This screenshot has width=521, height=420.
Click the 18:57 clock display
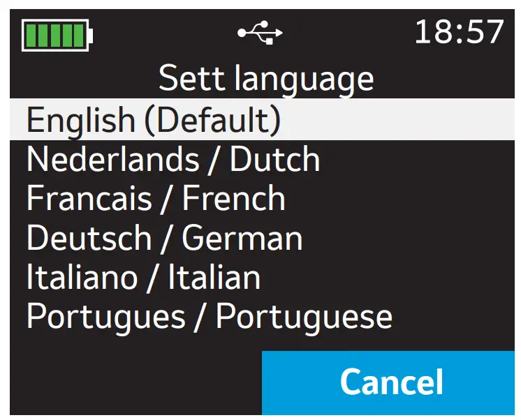point(459,32)
